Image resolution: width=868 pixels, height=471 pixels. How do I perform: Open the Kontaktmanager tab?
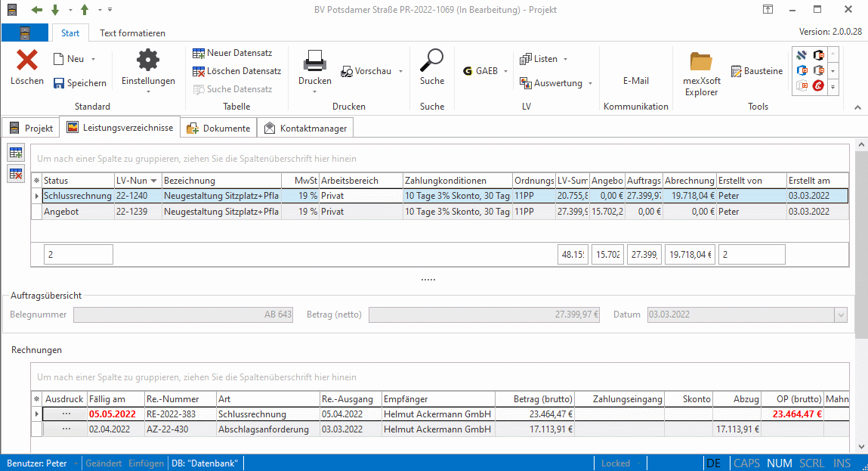click(306, 128)
